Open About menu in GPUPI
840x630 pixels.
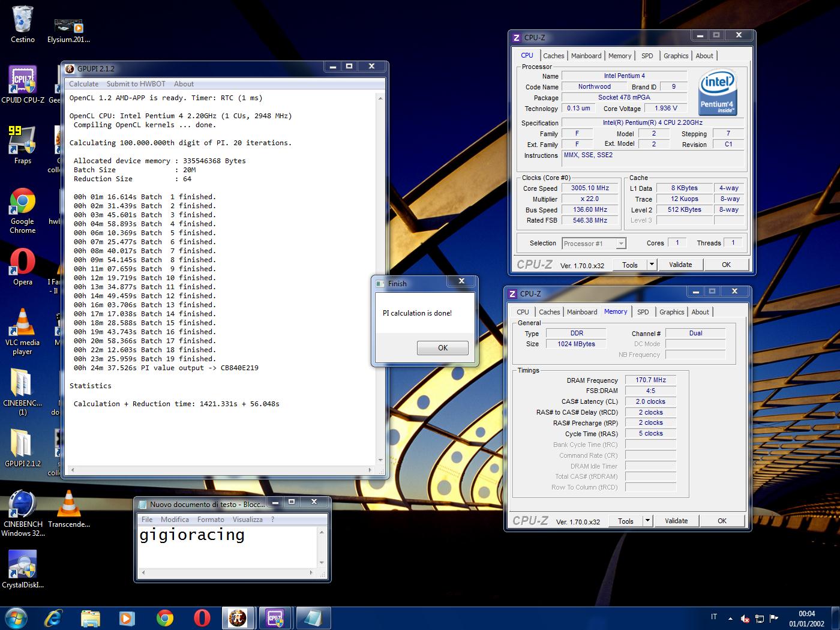click(x=184, y=84)
